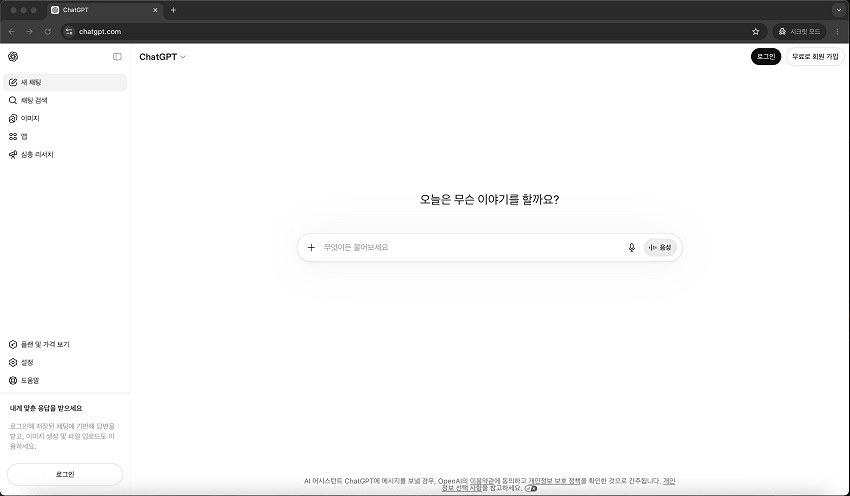This screenshot has height=496, width=850.
Task: Bookmark this page with star icon
Action: [x=756, y=31]
